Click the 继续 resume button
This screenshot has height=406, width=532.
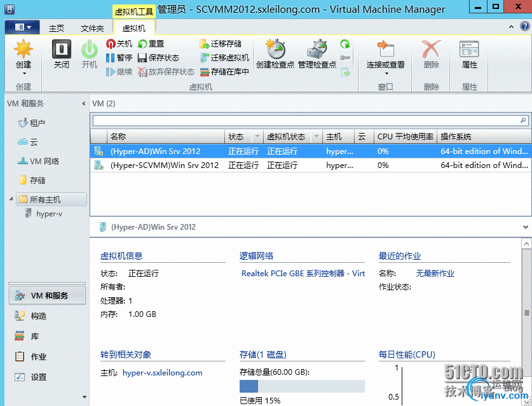(119, 72)
